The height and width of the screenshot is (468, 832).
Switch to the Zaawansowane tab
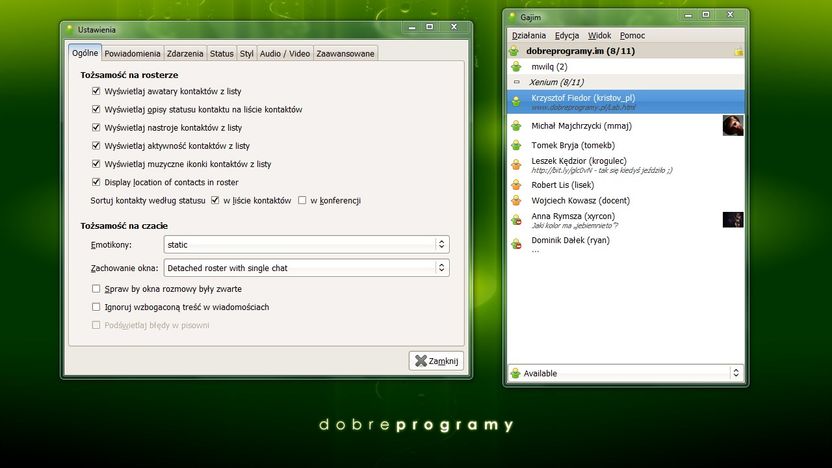tap(345, 54)
